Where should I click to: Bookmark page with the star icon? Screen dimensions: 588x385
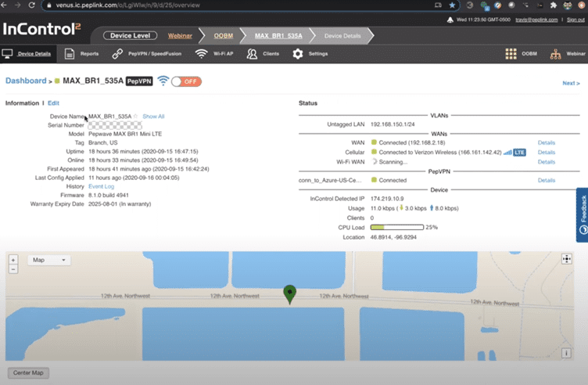click(452, 5)
